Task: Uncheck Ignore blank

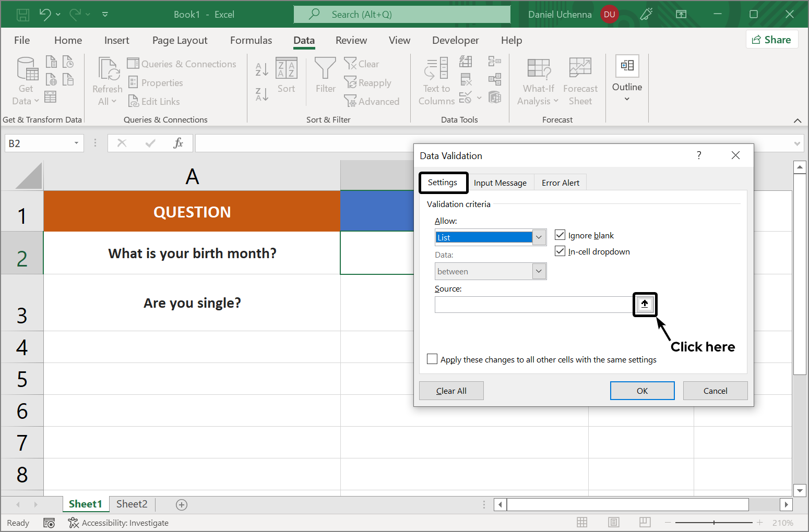Action: (x=560, y=235)
